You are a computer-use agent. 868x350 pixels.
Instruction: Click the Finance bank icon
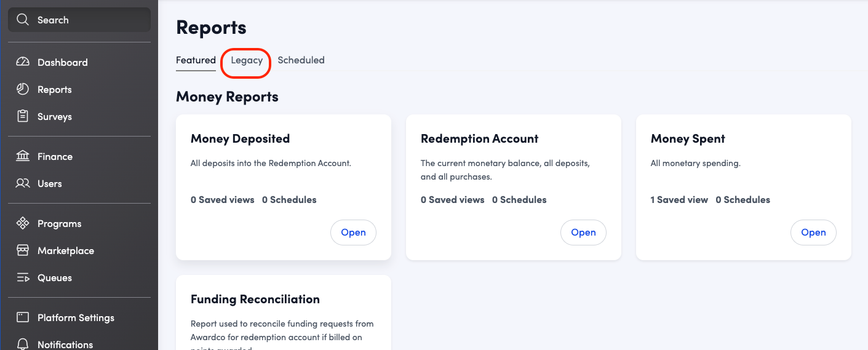23,156
